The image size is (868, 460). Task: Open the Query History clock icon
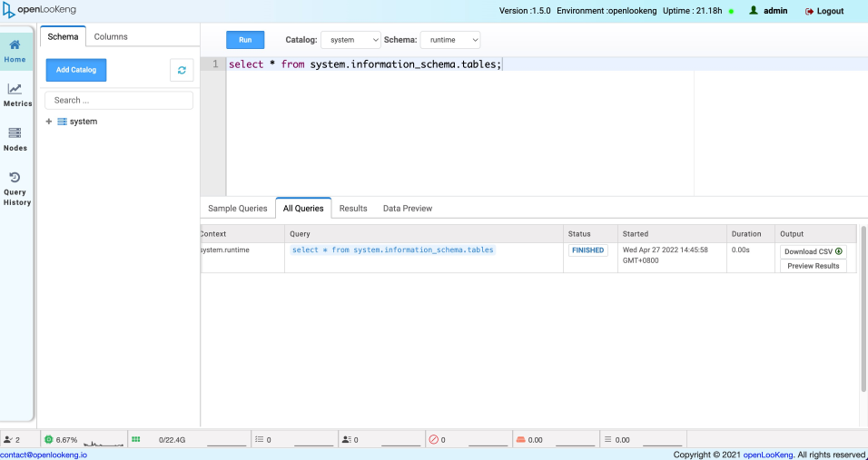tap(15, 178)
